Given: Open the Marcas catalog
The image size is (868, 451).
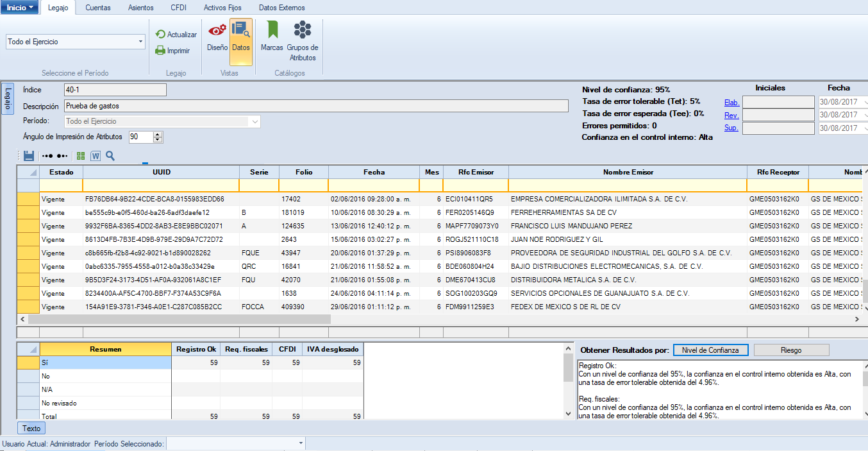Looking at the screenshot, I should (272, 36).
